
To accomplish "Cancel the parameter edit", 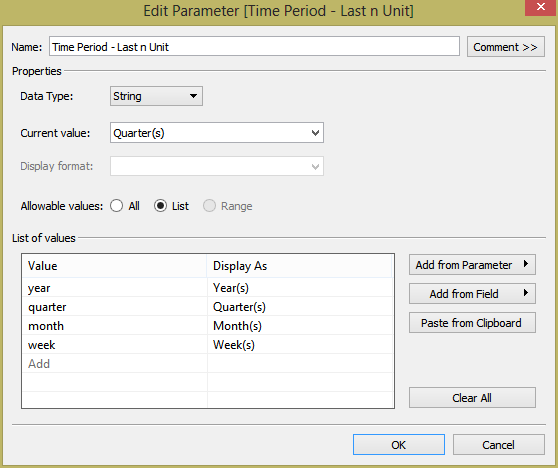I will point(499,445).
